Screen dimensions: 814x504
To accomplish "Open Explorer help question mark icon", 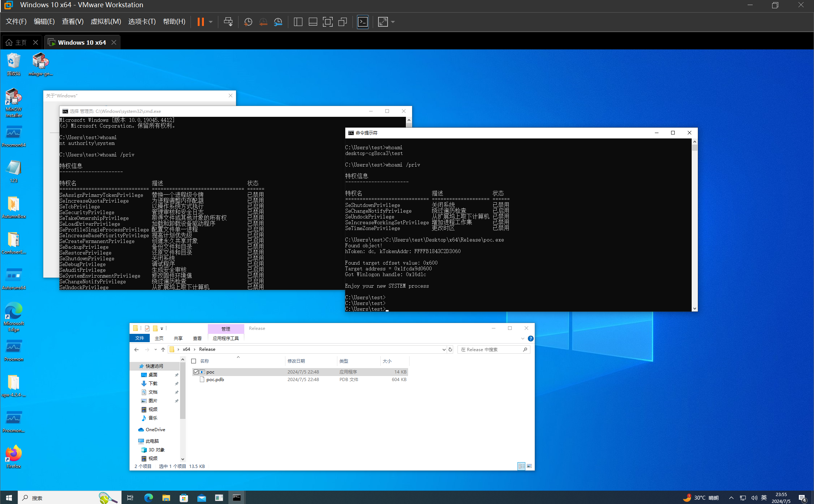I will point(530,339).
